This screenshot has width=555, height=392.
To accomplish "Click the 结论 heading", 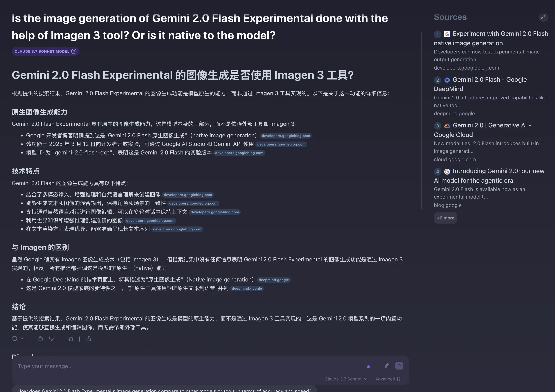I will coord(19,307).
